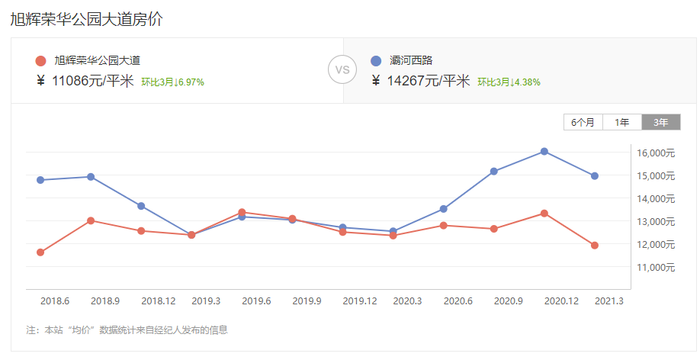Click the blue peak point above 2020.12
Image resolution: width=700 pixels, height=360 pixels.
(544, 151)
